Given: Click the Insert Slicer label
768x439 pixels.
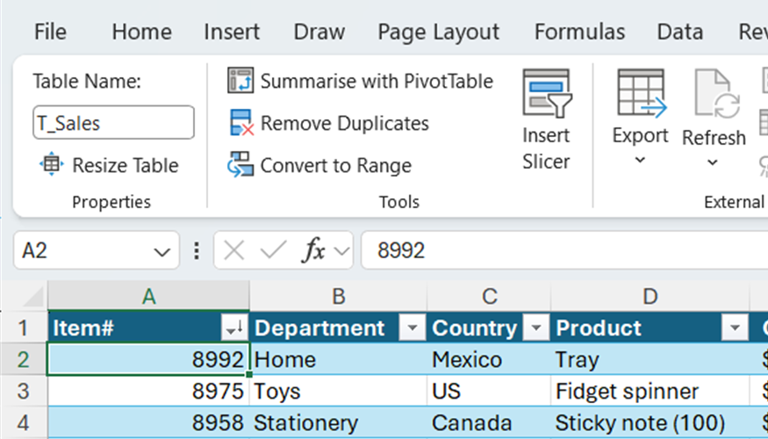Looking at the screenshot, I should coord(546,148).
